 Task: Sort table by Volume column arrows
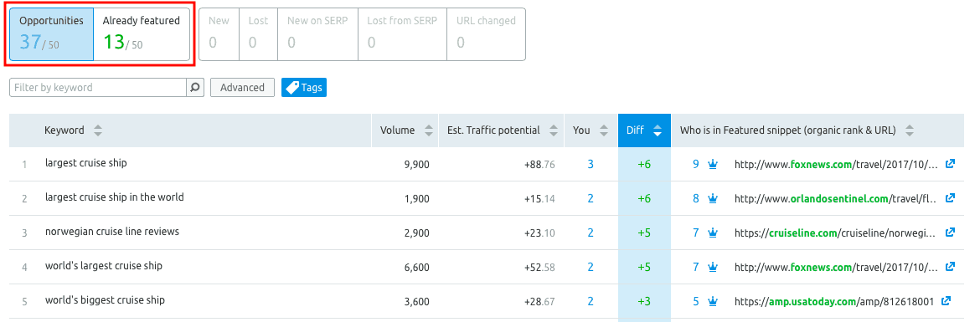[428, 130]
